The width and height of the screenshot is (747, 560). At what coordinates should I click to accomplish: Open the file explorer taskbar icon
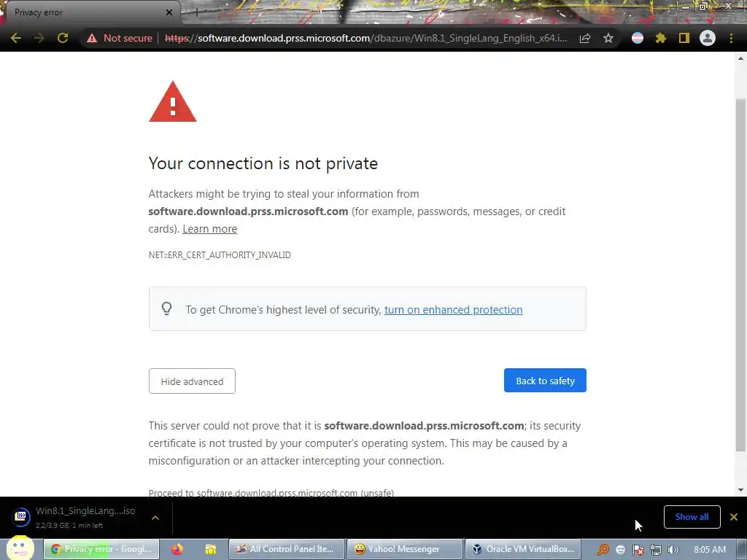[x=211, y=549]
